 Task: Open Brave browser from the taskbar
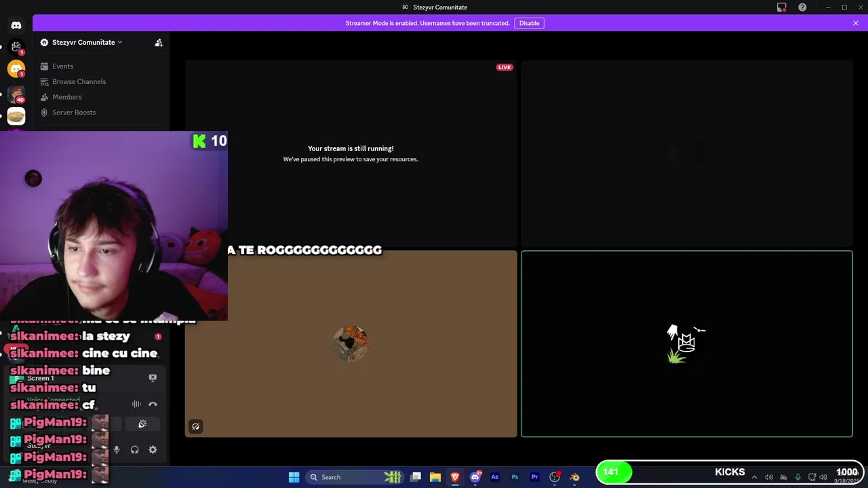click(455, 477)
